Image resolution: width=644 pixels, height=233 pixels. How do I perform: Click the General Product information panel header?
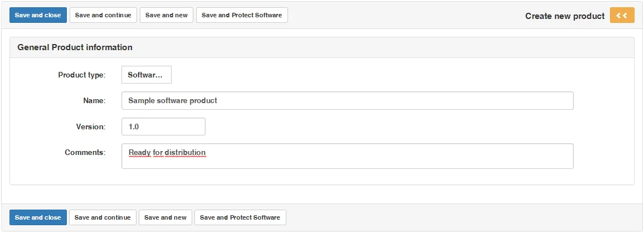[x=75, y=47]
